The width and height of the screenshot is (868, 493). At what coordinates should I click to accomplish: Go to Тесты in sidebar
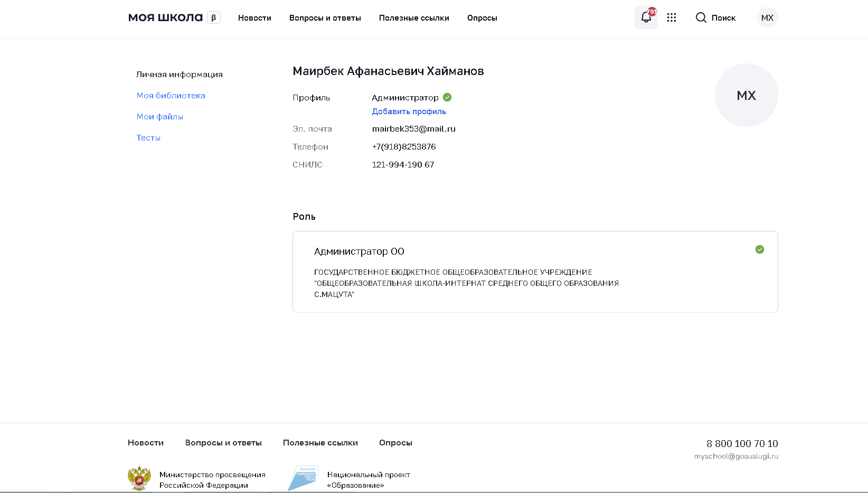(148, 138)
